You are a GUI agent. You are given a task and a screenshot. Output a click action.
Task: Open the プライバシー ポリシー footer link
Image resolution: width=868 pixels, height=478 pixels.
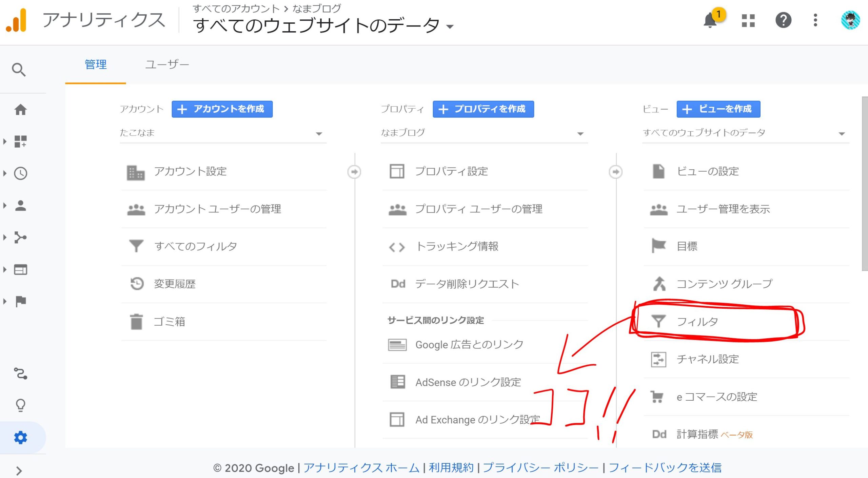540,468
